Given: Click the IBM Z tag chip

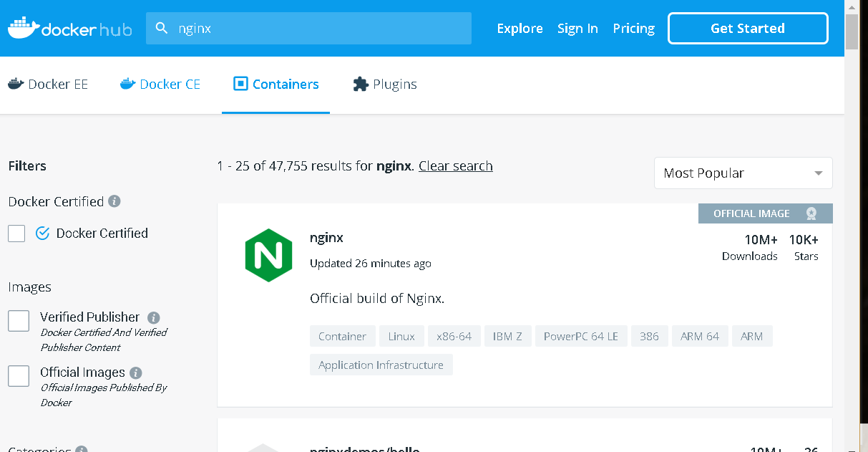Looking at the screenshot, I should point(507,336).
